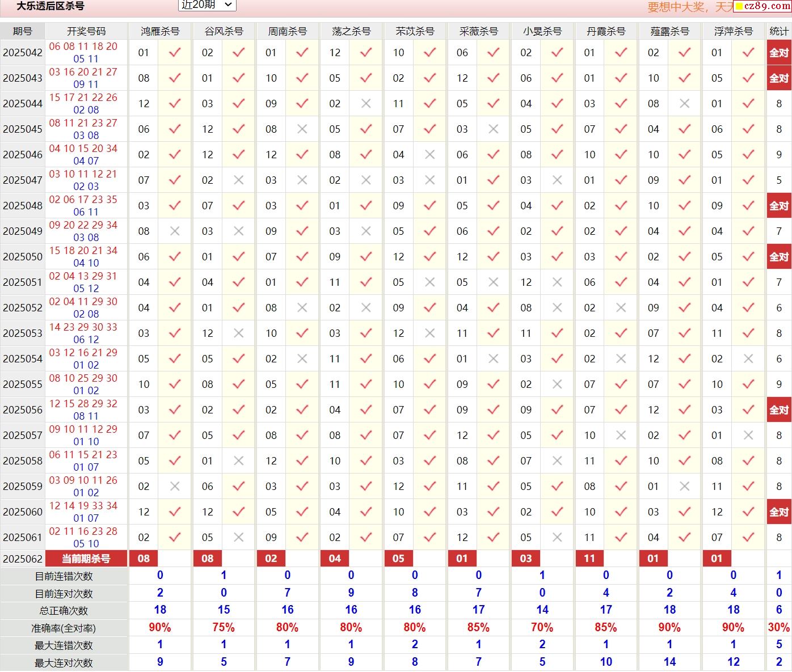Select the period number 2025062

[x=23, y=559]
